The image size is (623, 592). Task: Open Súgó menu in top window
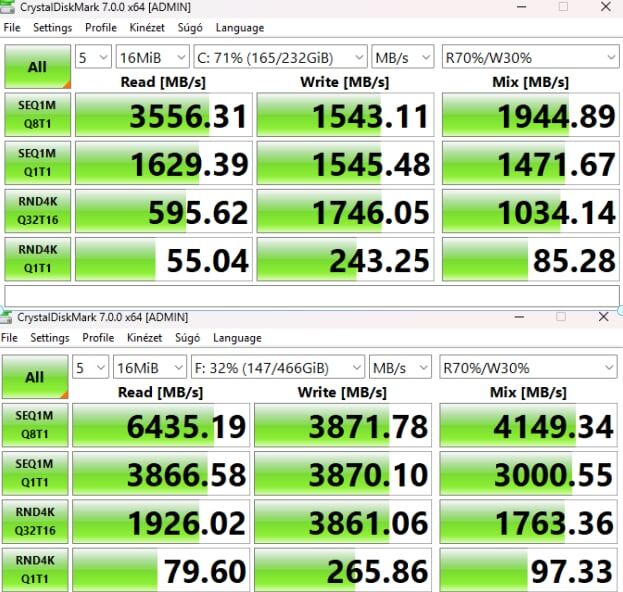tap(190, 27)
